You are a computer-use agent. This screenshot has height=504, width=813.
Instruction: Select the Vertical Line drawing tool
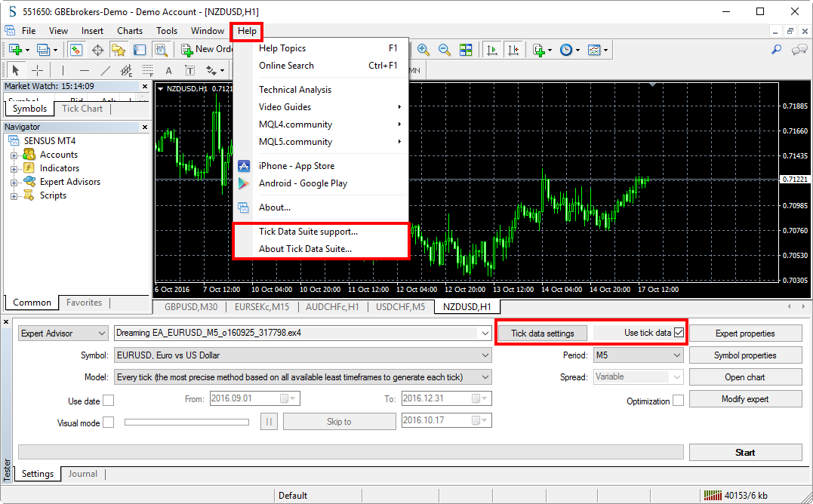pos(63,70)
